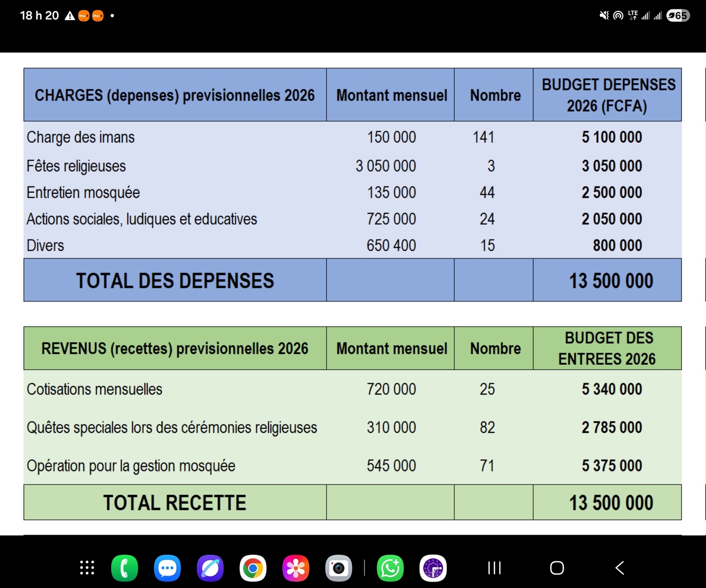The image size is (706, 588).
Task: Navigate back using the back arrow
Action: coord(619,568)
